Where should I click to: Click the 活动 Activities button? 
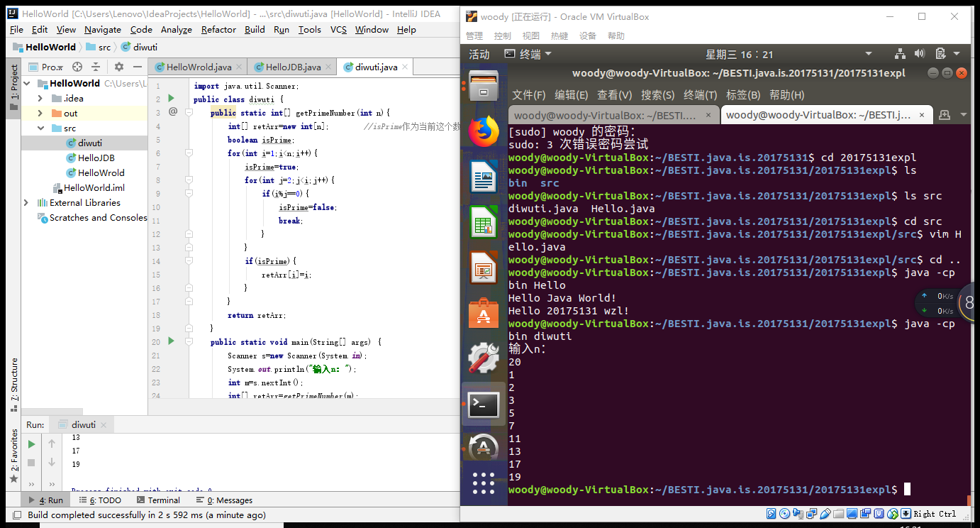pyautogui.click(x=479, y=54)
